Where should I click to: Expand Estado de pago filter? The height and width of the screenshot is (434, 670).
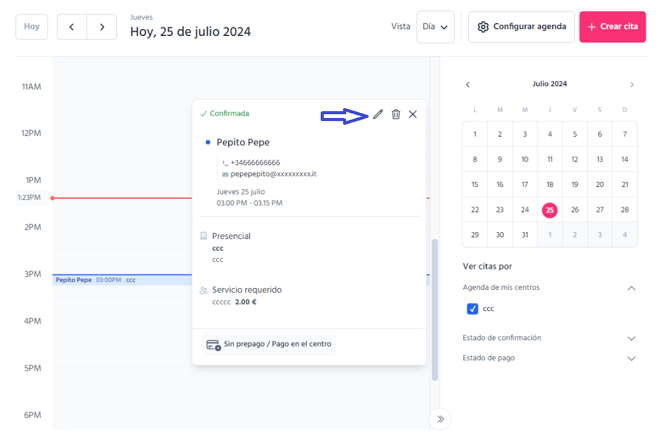click(x=631, y=358)
